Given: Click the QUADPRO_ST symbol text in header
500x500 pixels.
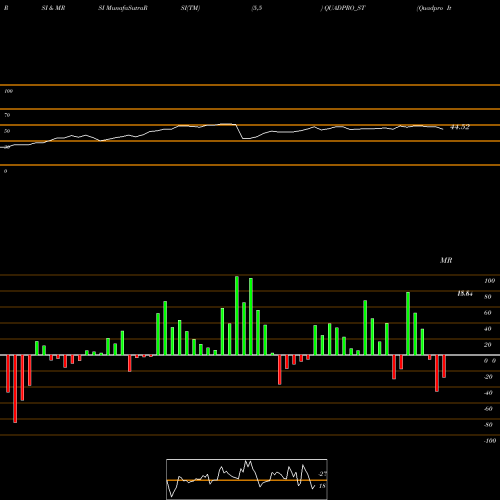Looking at the screenshot, I should point(345,8).
